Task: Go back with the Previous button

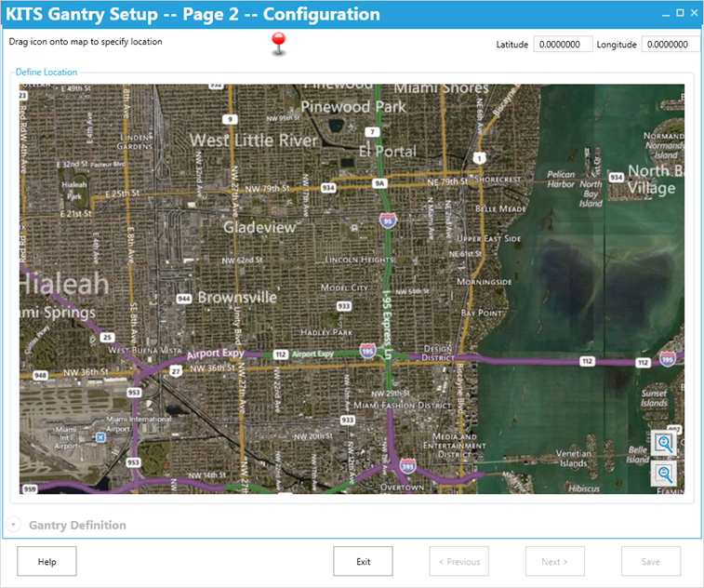Action: (458, 561)
